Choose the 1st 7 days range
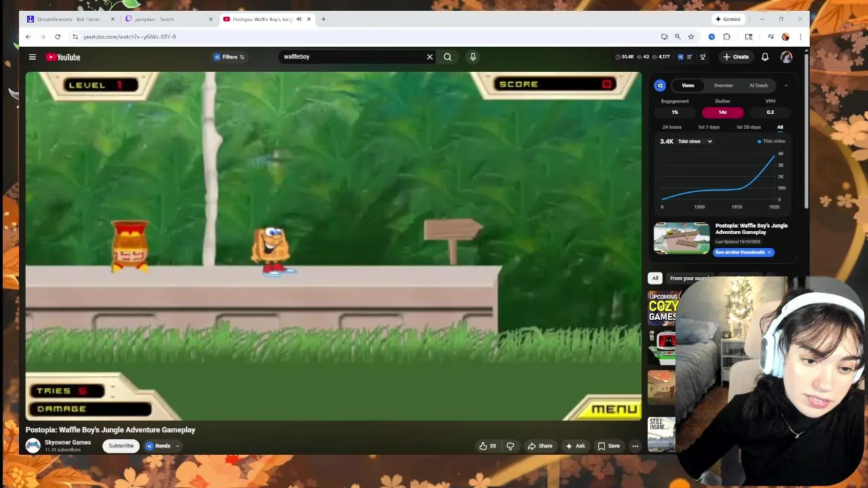This screenshot has height=488, width=868. coord(709,127)
